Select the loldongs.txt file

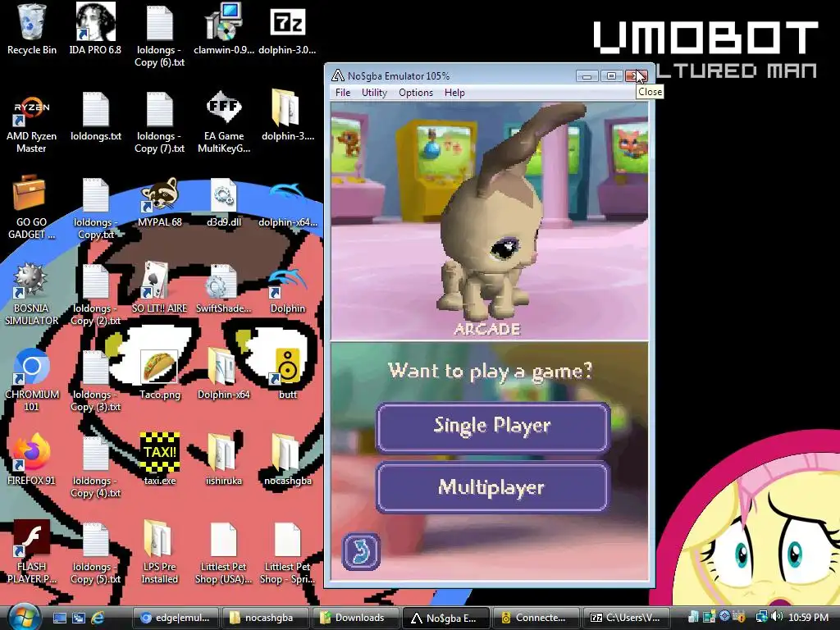pos(96,118)
